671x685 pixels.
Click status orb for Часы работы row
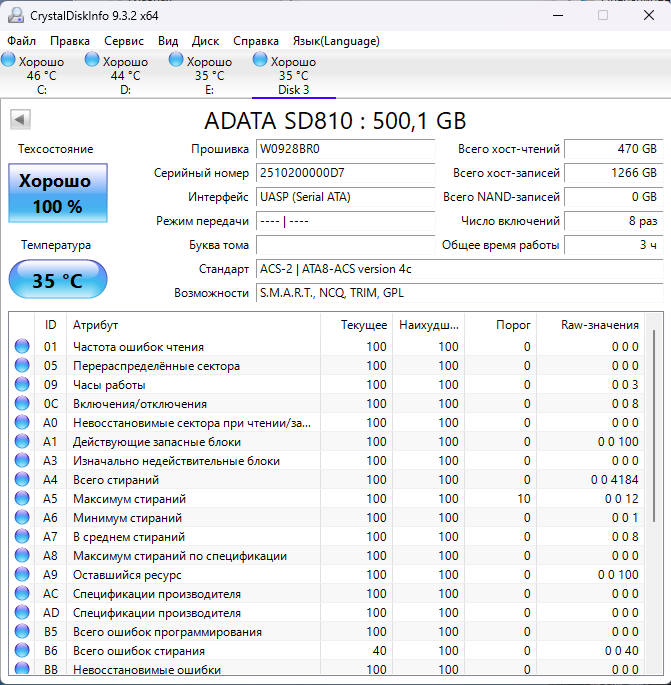(x=22, y=385)
